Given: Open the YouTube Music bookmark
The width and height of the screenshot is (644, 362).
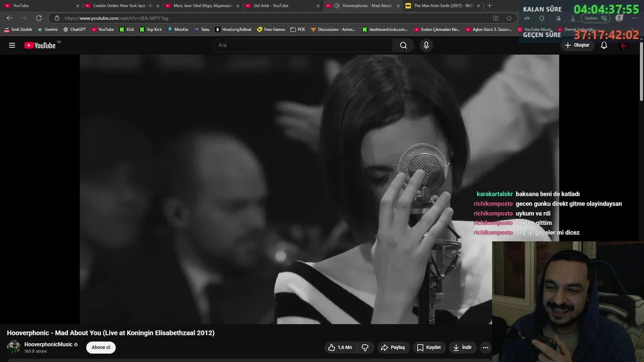Looking at the screenshot, I should coord(535,30).
